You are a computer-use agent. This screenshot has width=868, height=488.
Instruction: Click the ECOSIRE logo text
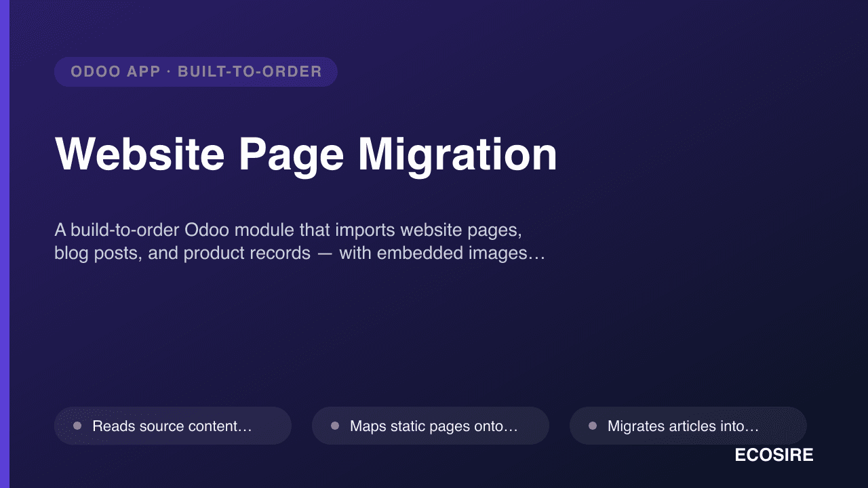tap(774, 455)
